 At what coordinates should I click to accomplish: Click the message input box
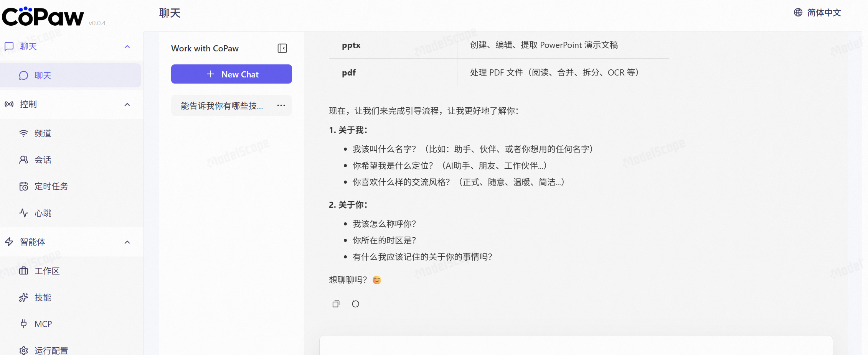click(x=576, y=347)
